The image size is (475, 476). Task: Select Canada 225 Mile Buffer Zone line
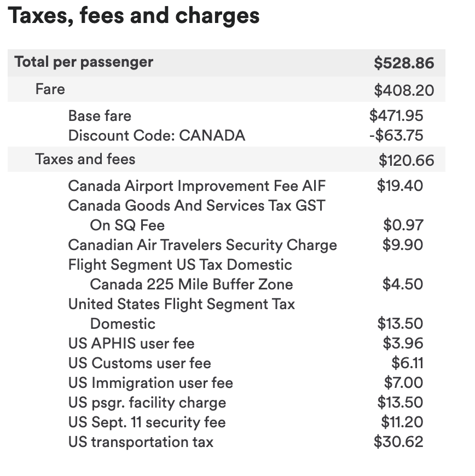191,285
